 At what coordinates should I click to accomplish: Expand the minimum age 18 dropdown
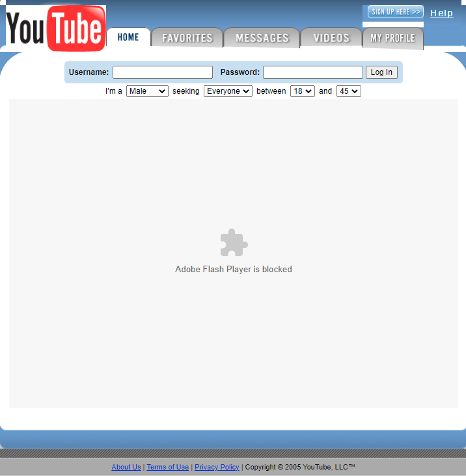pyautogui.click(x=302, y=91)
